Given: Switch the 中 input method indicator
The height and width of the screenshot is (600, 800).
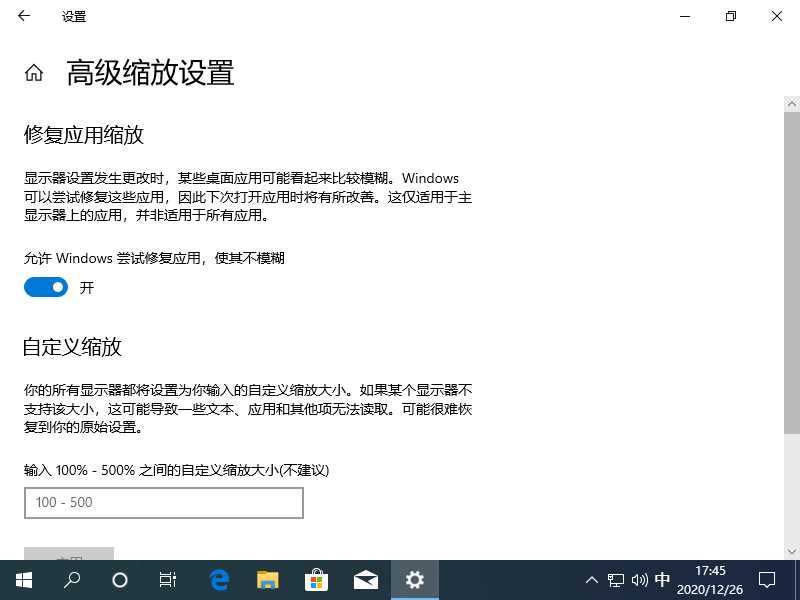Looking at the screenshot, I should (x=662, y=580).
